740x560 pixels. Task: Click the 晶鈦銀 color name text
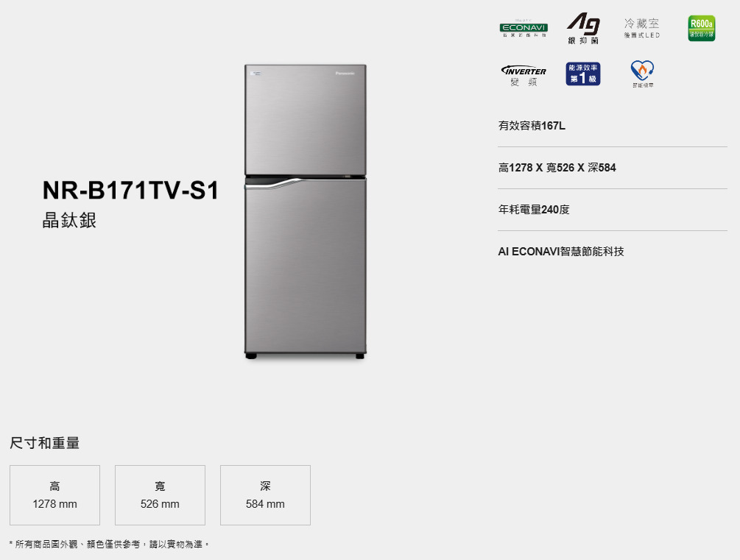click(69, 220)
